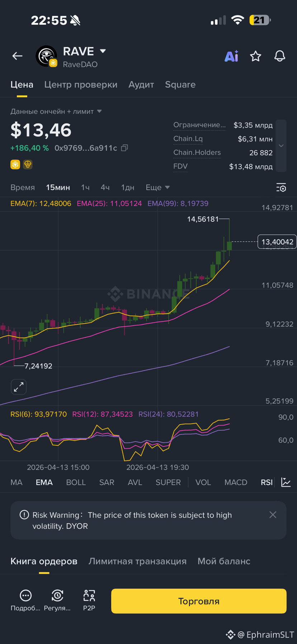Tap the Ограничение... label
The width and height of the screenshot is (297, 644).
(x=199, y=125)
